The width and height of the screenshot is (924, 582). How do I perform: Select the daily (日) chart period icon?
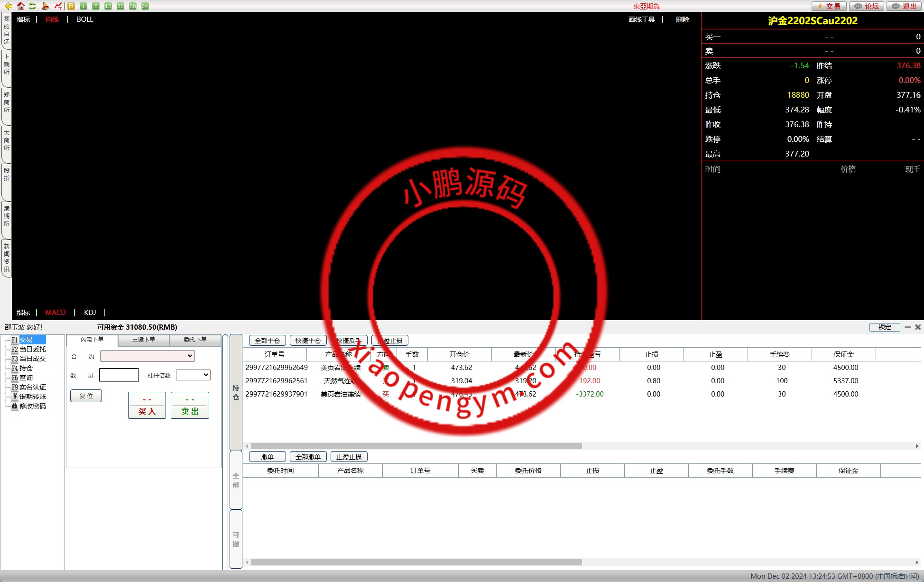pos(71,6)
